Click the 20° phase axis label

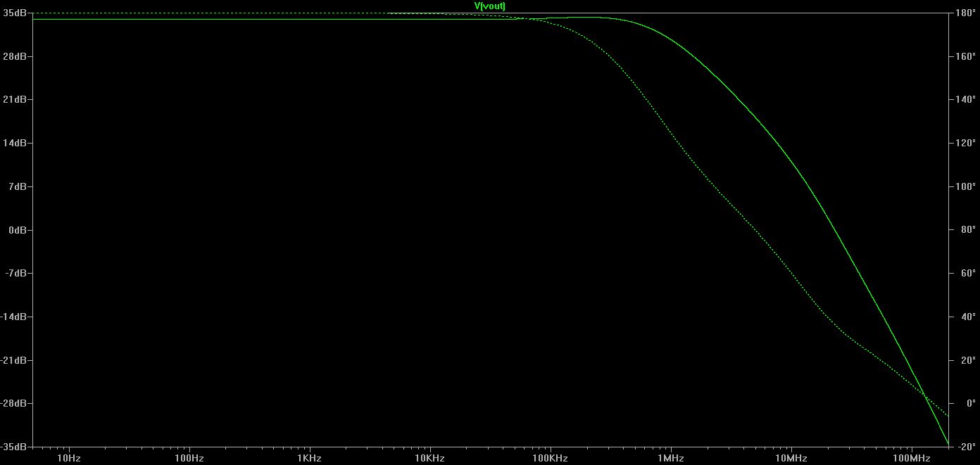pyautogui.click(x=968, y=360)
